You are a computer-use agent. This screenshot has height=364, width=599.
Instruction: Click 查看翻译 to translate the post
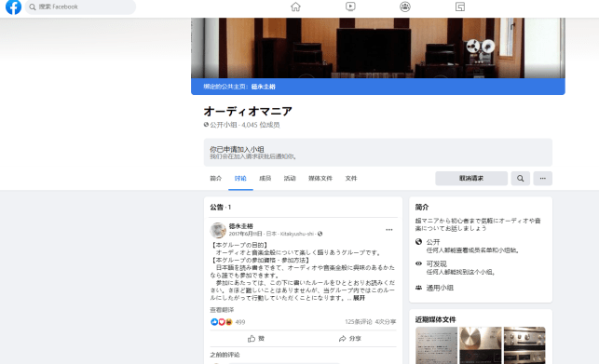point(222,310)
